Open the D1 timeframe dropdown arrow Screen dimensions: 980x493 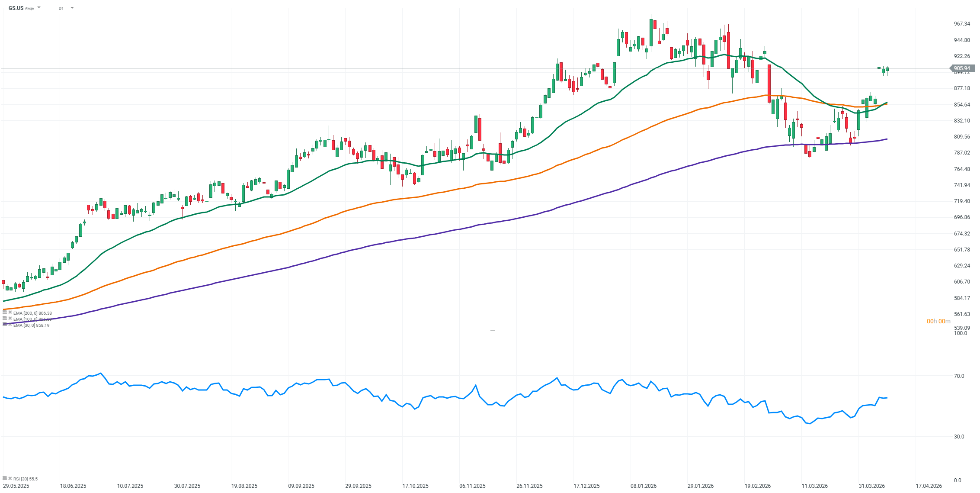(x=72, y=8)
